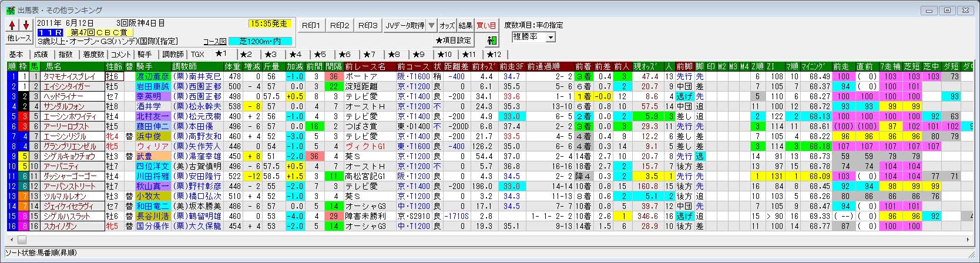
Task: Switch to the ★2 tab
Action: pos(246,54)
